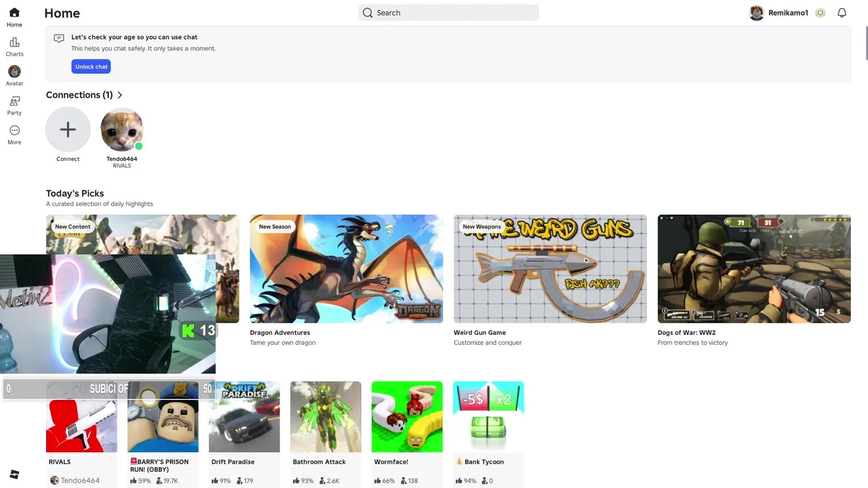The height and width of the screenshot is (488, 868).
Task: Click the Remikamo1 profile avatar
Action: click(756, 13)
